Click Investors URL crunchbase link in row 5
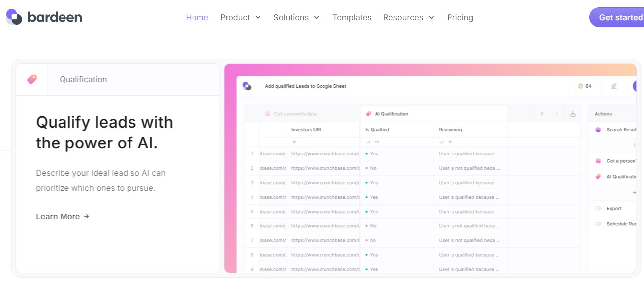The image size is (644, 286). [325, 212]
